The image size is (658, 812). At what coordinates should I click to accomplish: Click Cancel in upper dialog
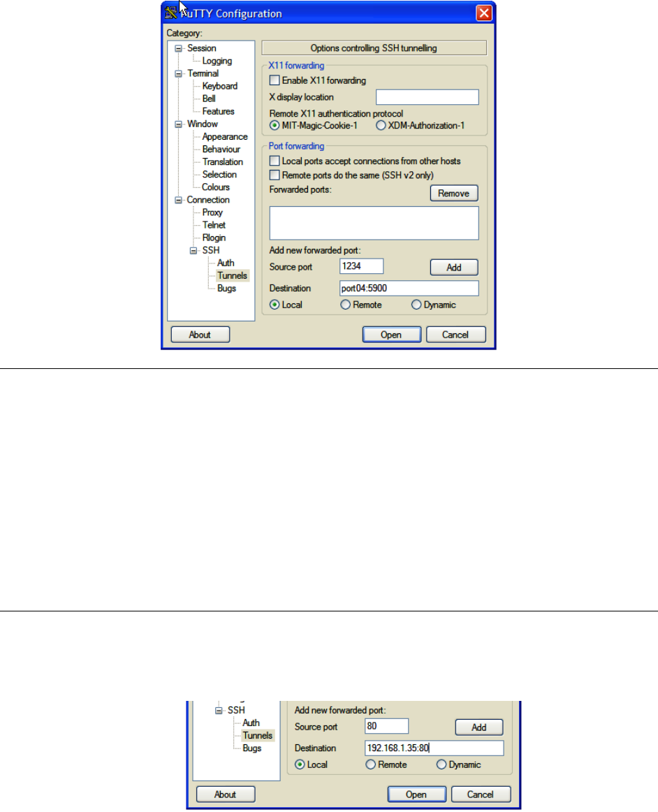pos(455,335)
